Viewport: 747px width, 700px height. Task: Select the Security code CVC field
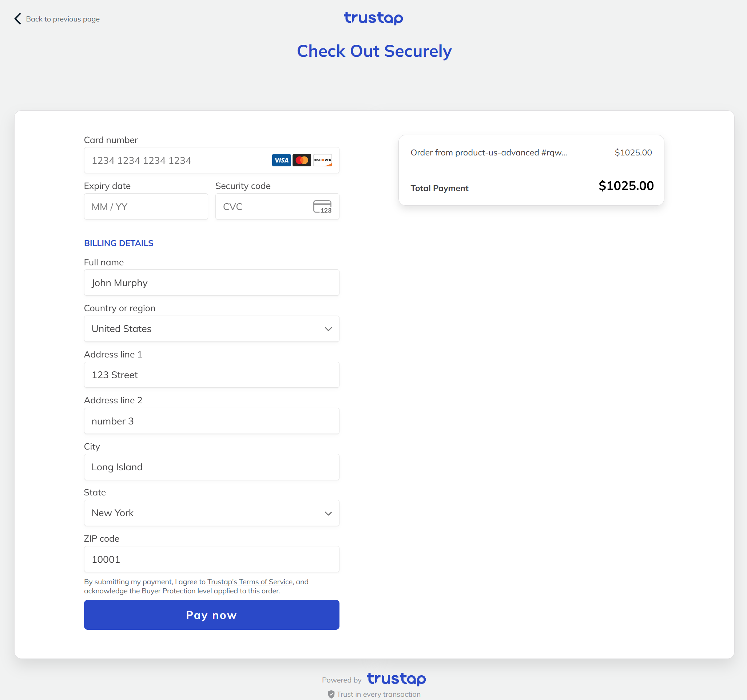(277, 206)
